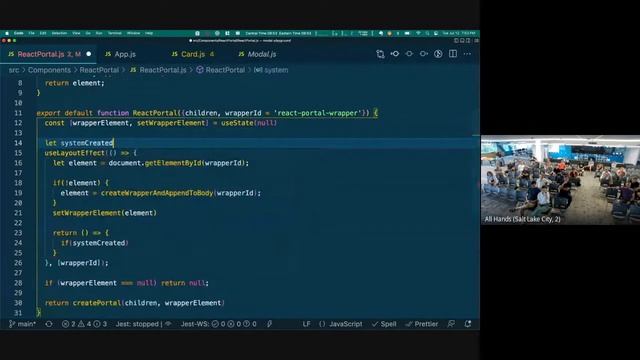Open the Selection menu

pos(59,33)
